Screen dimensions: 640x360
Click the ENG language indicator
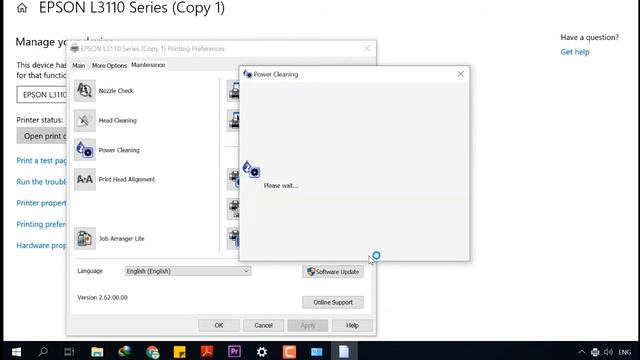point(624,352)
